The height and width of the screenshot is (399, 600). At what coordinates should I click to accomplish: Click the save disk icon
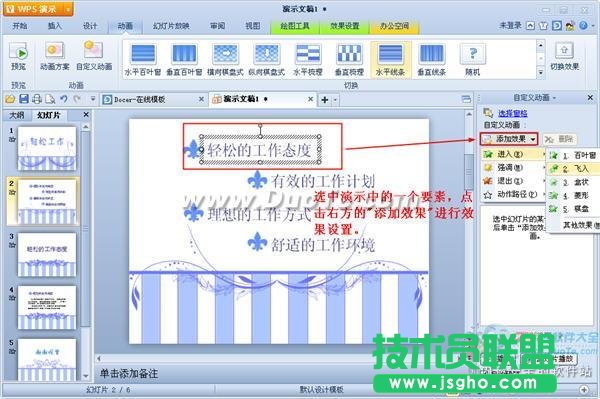(24, 99)
